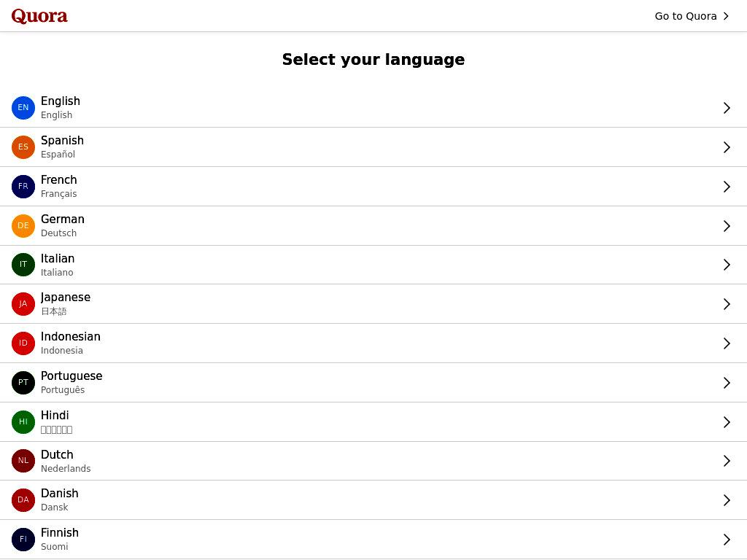The width and height of the screenshot is (747, 560).
Task: Open the chevron arrow on Danish row
Action: coord(727,500)
